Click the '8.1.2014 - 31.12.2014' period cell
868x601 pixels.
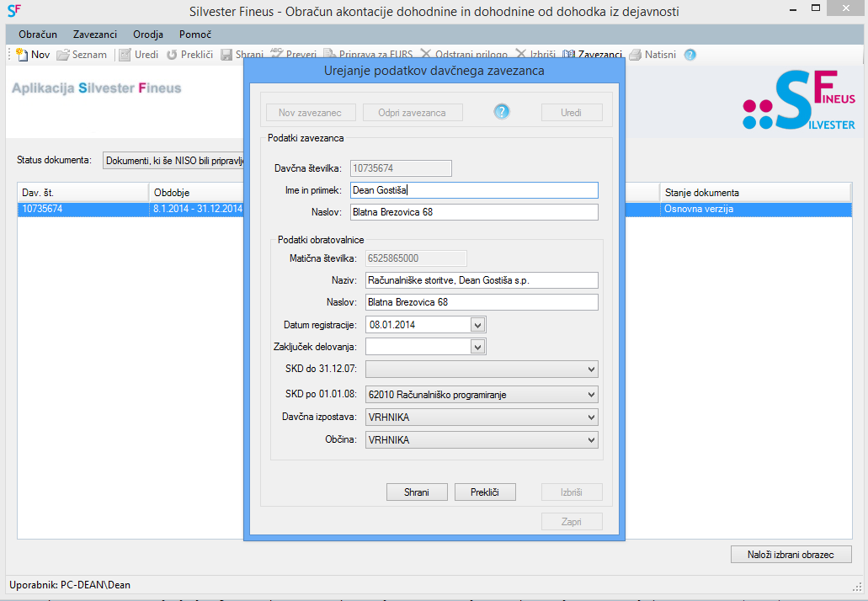point(198,209)
